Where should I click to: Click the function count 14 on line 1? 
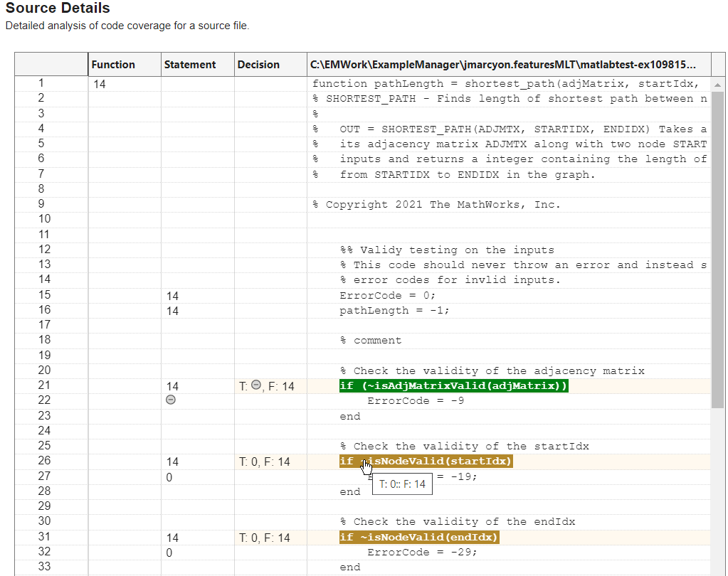[100, 84]
